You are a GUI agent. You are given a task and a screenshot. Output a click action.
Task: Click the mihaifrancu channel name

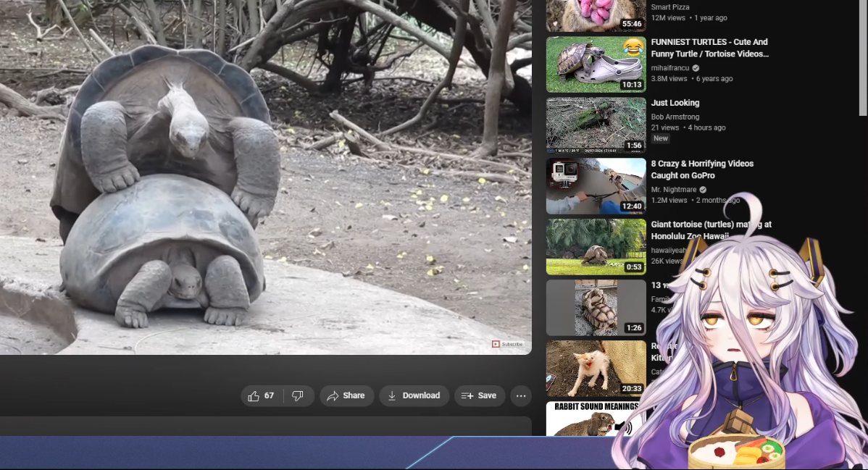[670, 68]
